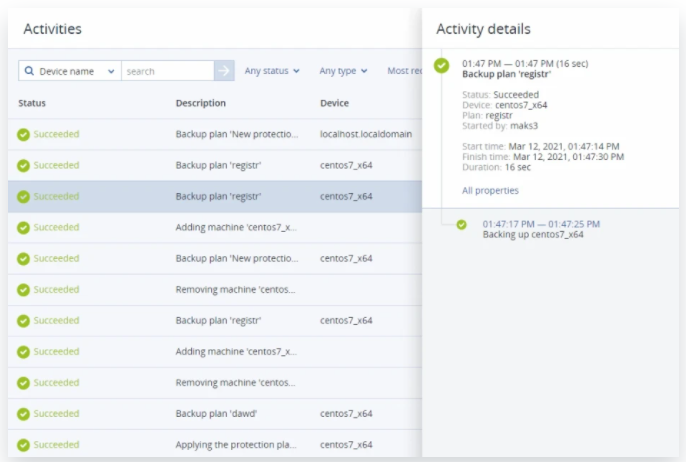Click status icon of 'Applying the protection plan' row
Viewport: 686px width, 462px height.
click(x=23, y=444)
